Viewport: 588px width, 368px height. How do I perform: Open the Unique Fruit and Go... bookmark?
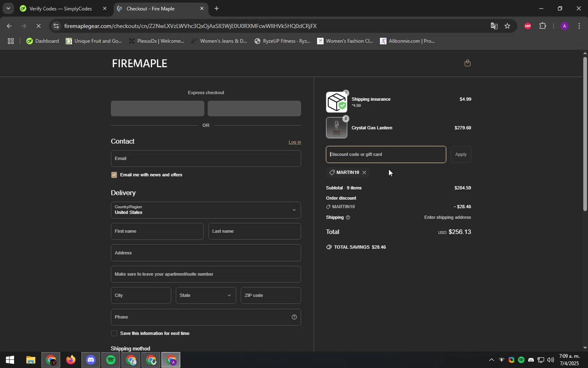click(x=94, y=41)
